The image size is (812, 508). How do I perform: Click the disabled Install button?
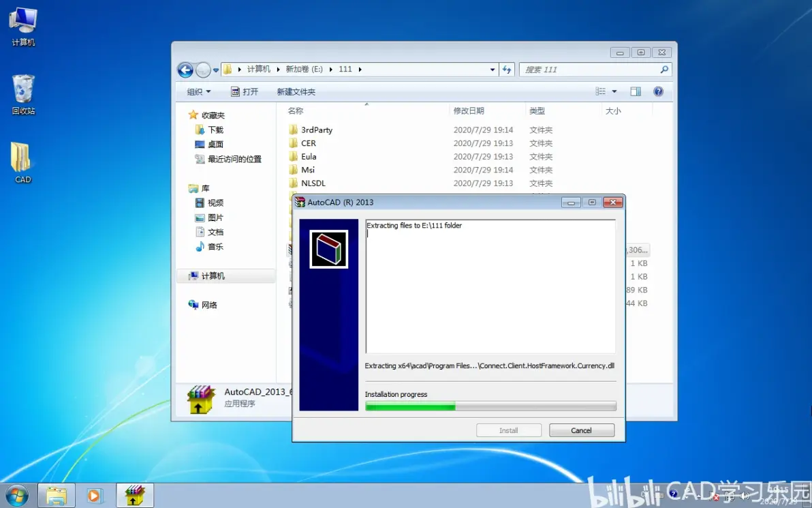click(x=509, y=430)
